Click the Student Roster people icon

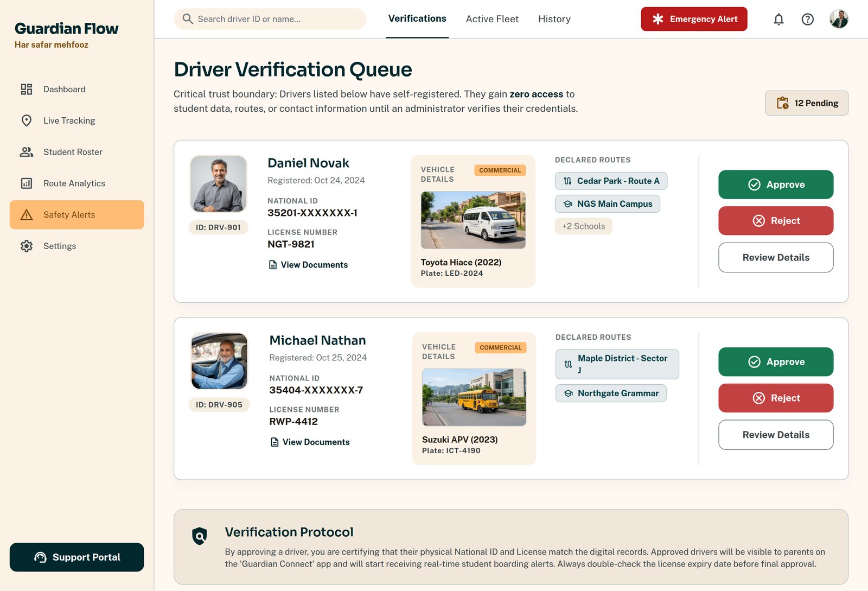click(27, 152)
